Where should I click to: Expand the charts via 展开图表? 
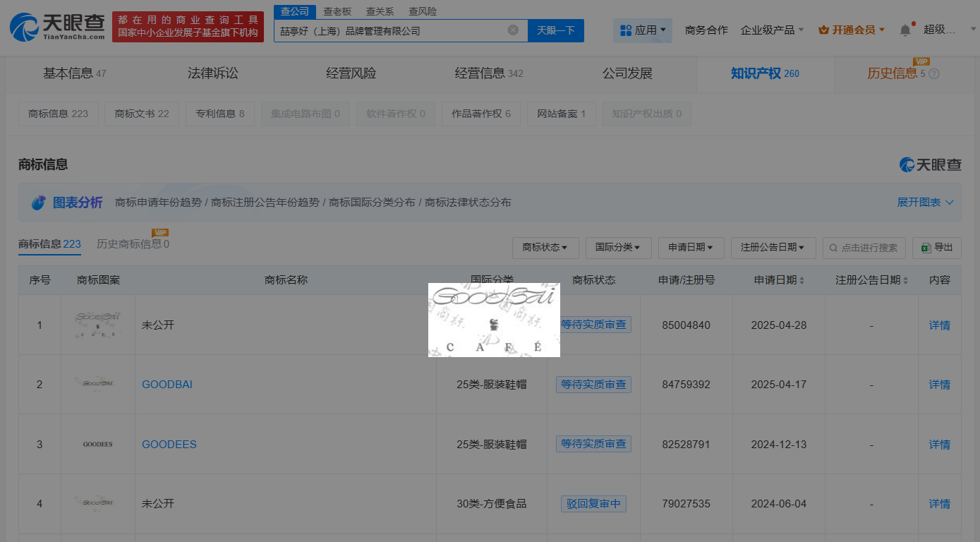pyautogui.click(x=925, y=203)
